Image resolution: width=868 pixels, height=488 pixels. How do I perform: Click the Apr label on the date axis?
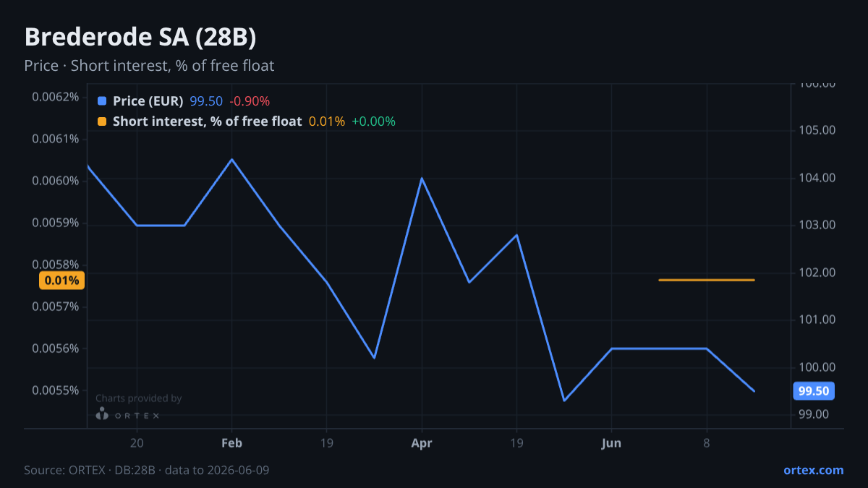click(x=422, y=443)
